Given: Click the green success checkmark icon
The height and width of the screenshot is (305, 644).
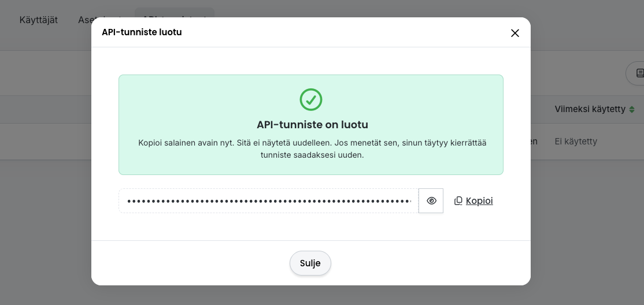Looking at the screenshot, I should pos(311,100).
